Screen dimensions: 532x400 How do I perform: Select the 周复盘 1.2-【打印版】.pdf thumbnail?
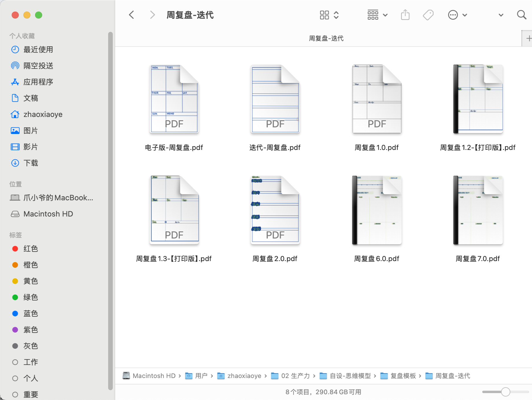478,99
